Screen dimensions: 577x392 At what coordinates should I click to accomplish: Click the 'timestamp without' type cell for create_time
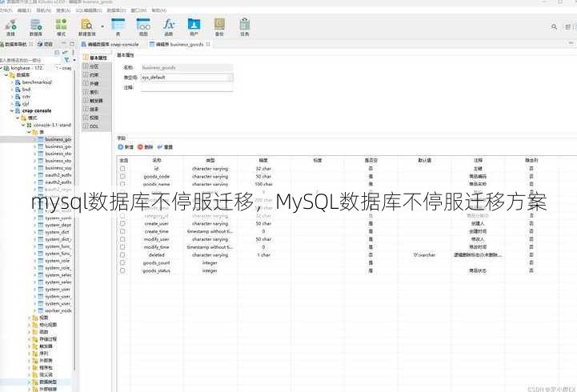coord(210,231)
